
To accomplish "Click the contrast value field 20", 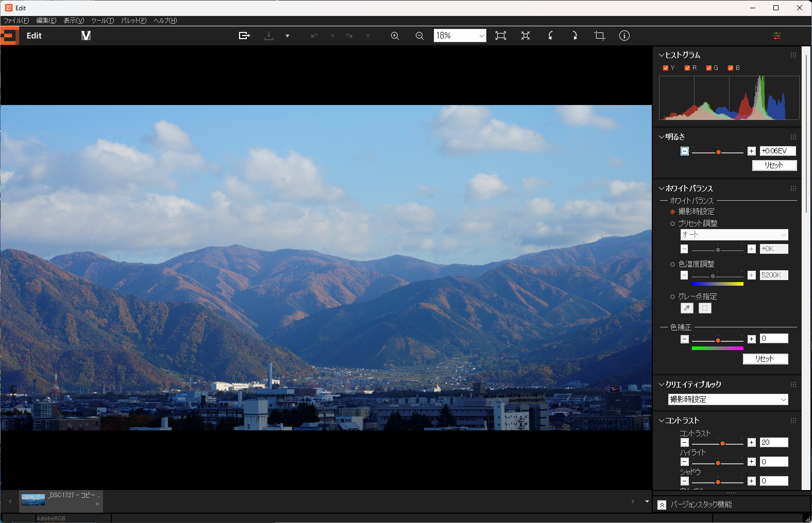I will pyautogui.click(x=774, y=442).
